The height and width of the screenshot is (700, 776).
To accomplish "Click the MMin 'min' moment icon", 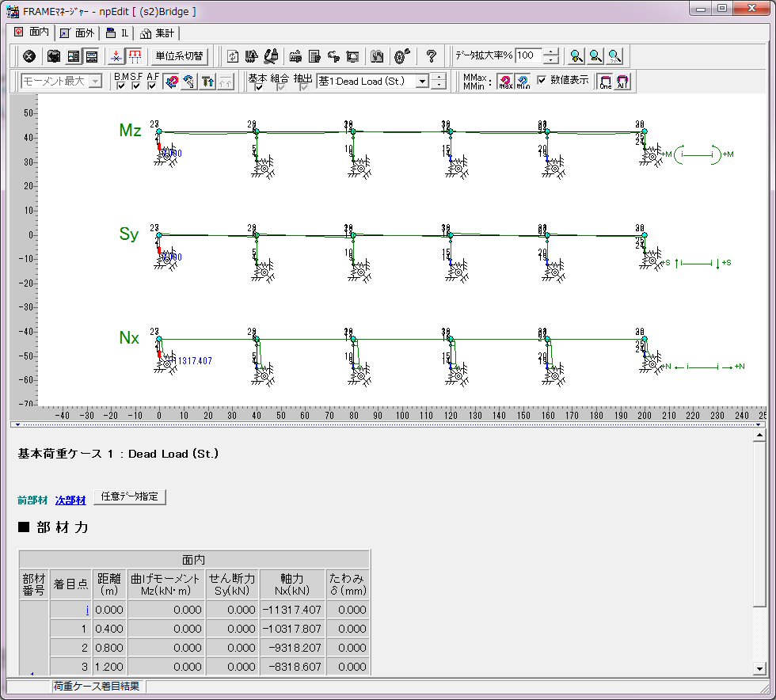I will tap(523, 82).
